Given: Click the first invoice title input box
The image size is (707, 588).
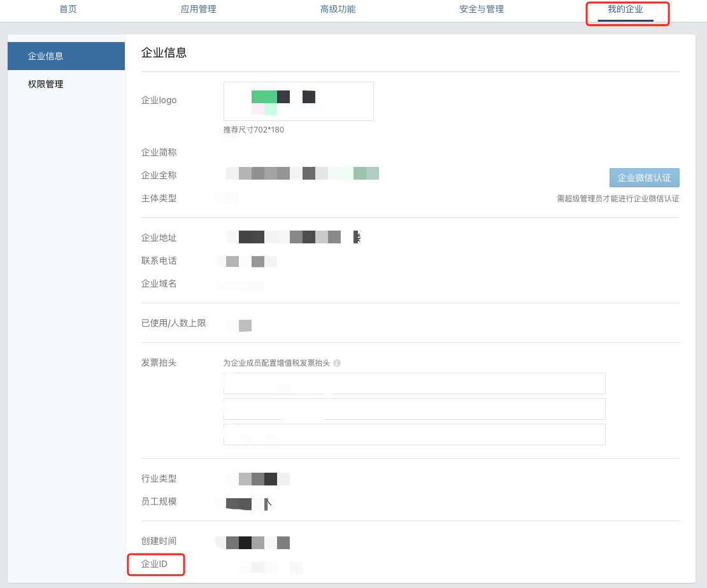Looking at the screenshot, I should point(414,383).
